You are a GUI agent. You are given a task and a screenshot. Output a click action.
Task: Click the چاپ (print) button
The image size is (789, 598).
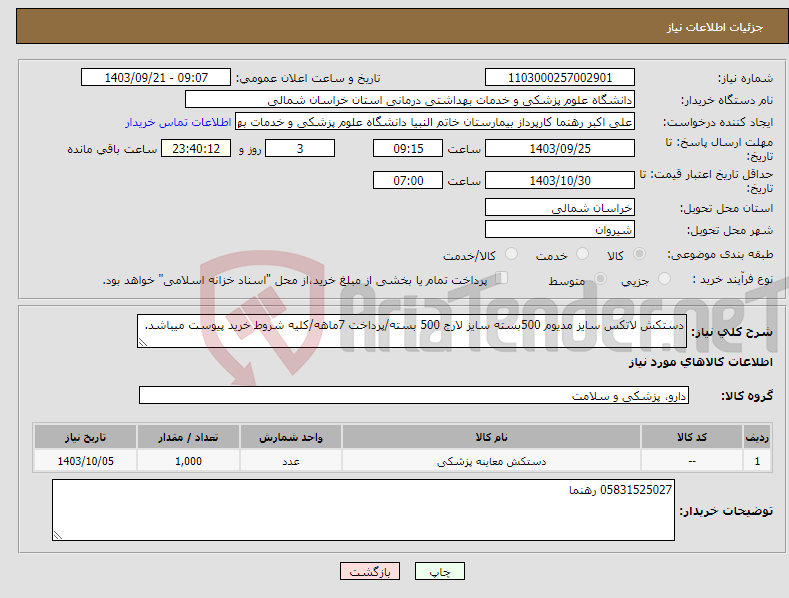(x=439, y=571)
